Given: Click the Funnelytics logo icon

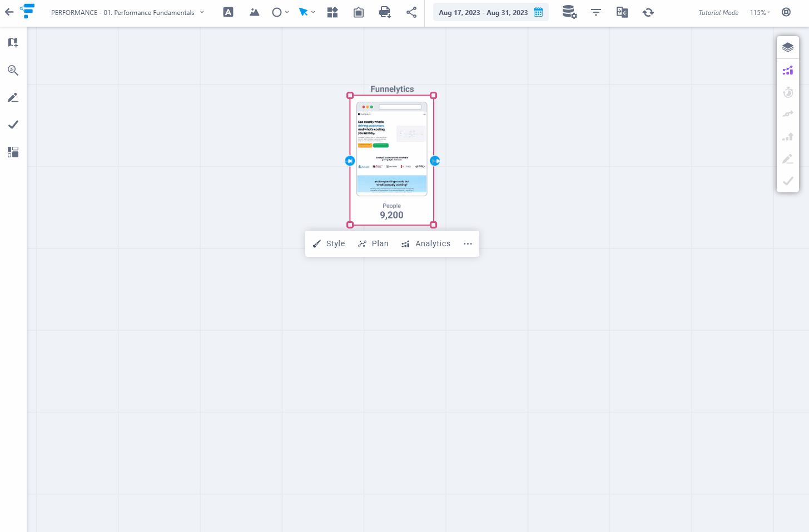Looking at the screenshot, I should pyautogui.click(x=27, y=11).
